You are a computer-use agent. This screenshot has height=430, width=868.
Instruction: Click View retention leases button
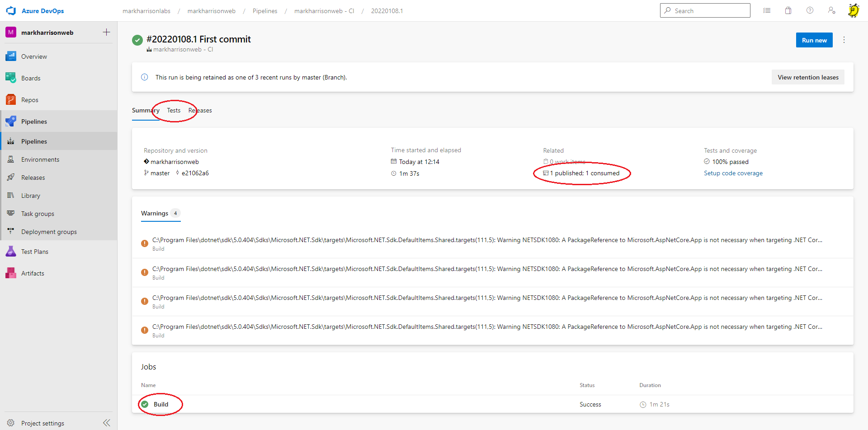point(807,77)
